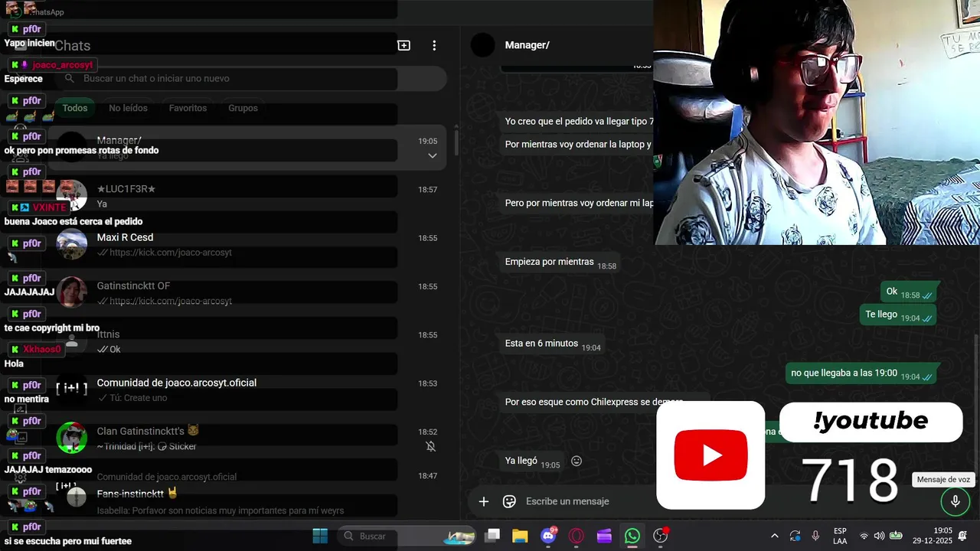
Task: Open Manager/ contact avatar in chat header
Action: [x=482, y=45]
